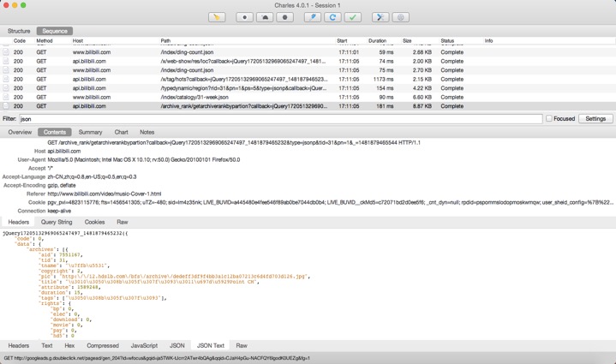Click document icon of typedynamic/region row
This screenshot has width=616, height=364.
(x=6, y=88)
